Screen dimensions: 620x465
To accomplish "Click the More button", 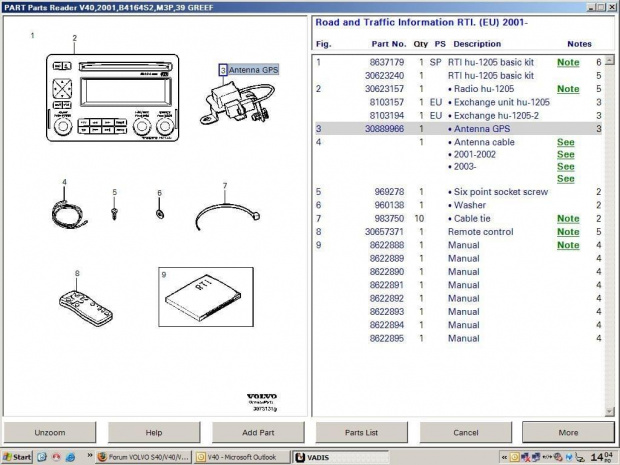I will (x=568, y=432).
